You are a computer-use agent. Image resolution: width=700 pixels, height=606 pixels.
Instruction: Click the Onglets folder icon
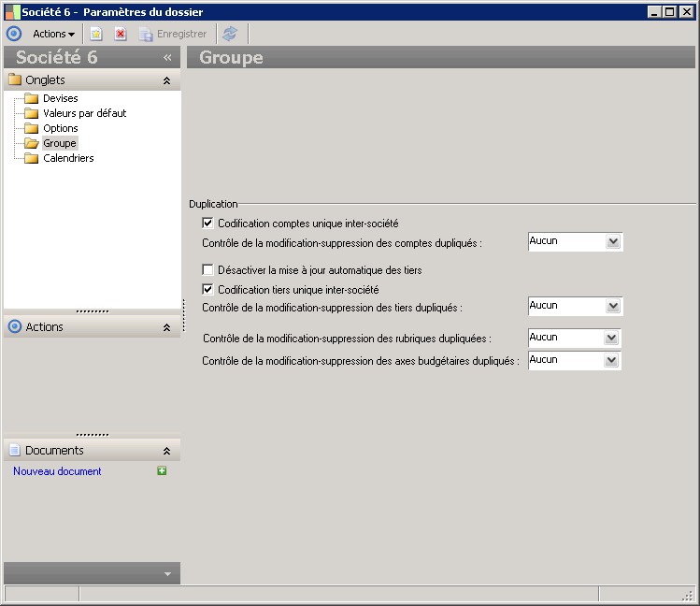coord(15,79)
